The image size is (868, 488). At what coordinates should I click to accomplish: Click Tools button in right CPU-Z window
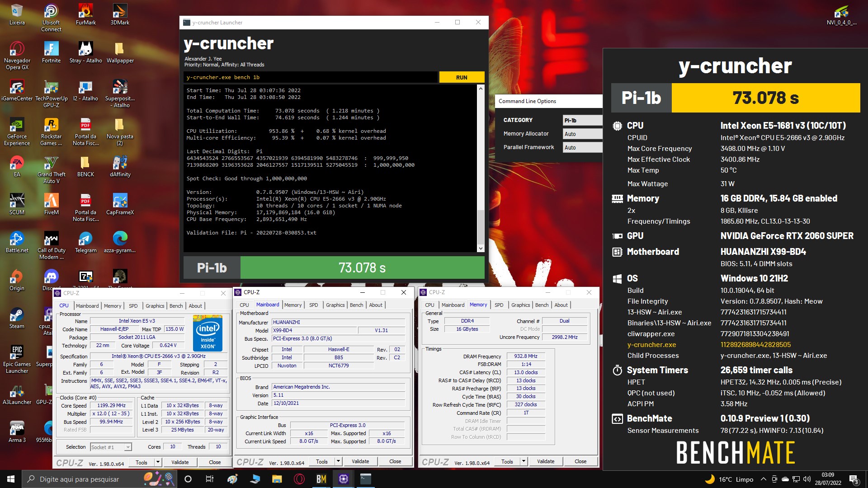pyautogui.click(x=507, y=461)
